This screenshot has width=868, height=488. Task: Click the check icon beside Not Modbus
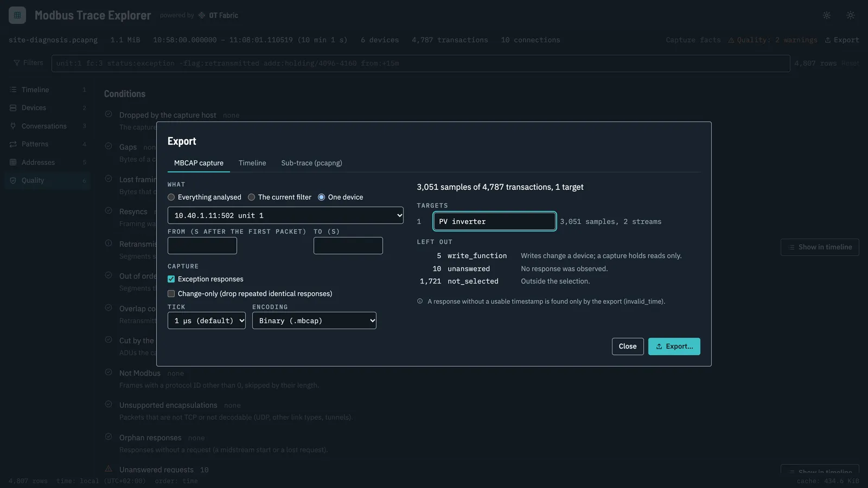pos(108,373)
